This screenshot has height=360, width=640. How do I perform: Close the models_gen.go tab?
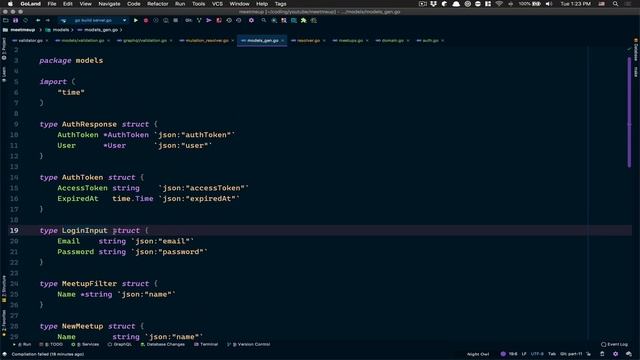(x=282, y=40)
